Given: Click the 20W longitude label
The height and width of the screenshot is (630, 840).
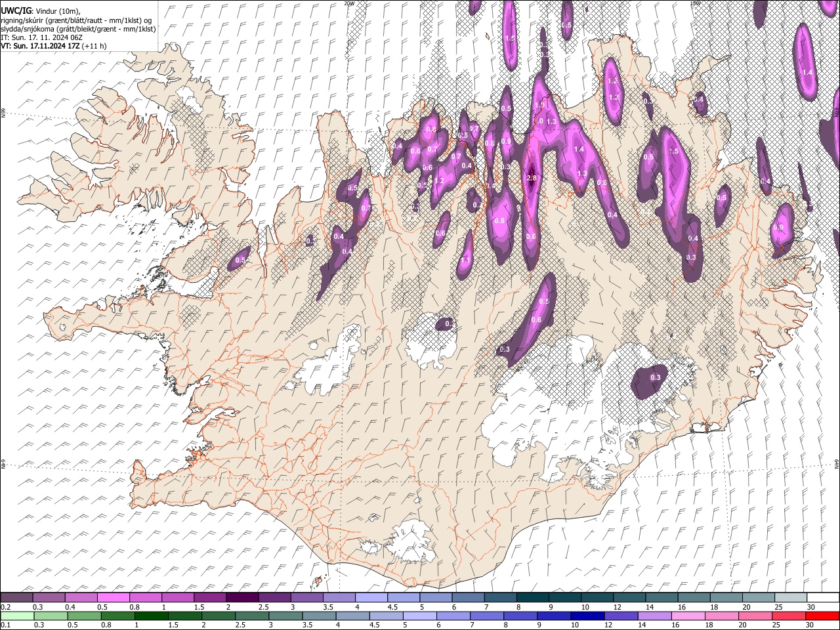Looking at the screenshot, I should (350, 3).
